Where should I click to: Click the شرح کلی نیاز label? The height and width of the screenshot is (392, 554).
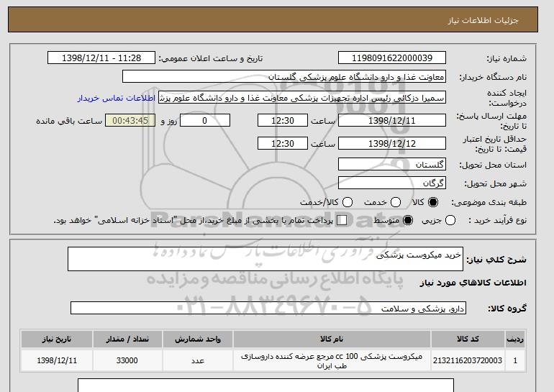point(496,260)
